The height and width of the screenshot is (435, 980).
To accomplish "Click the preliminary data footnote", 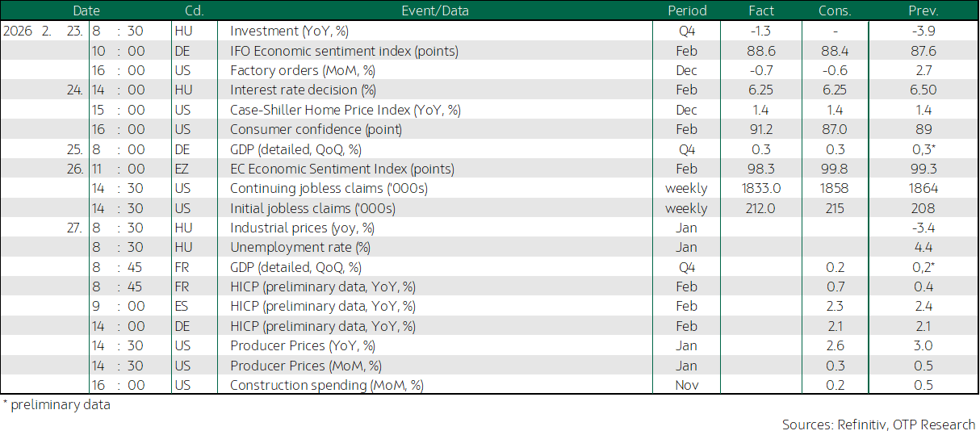I will [x=57, y=405].
